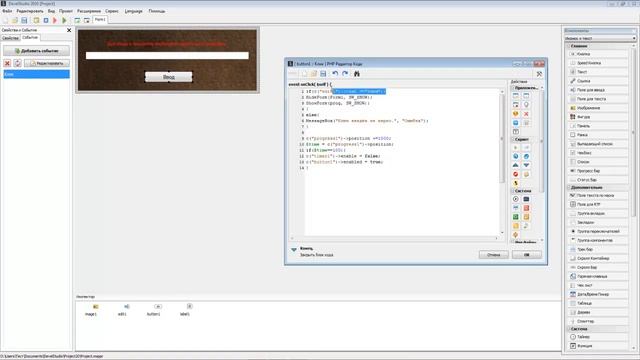This screenshot has height=360, width=640.
Task: Click the Редактировать event button
Action: [x=47, y=63]
